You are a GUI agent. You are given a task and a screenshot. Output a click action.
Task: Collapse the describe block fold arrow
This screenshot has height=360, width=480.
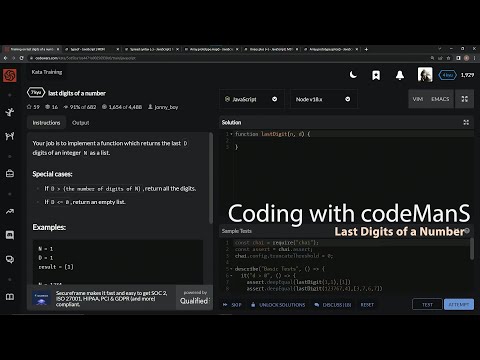point(231,269)
